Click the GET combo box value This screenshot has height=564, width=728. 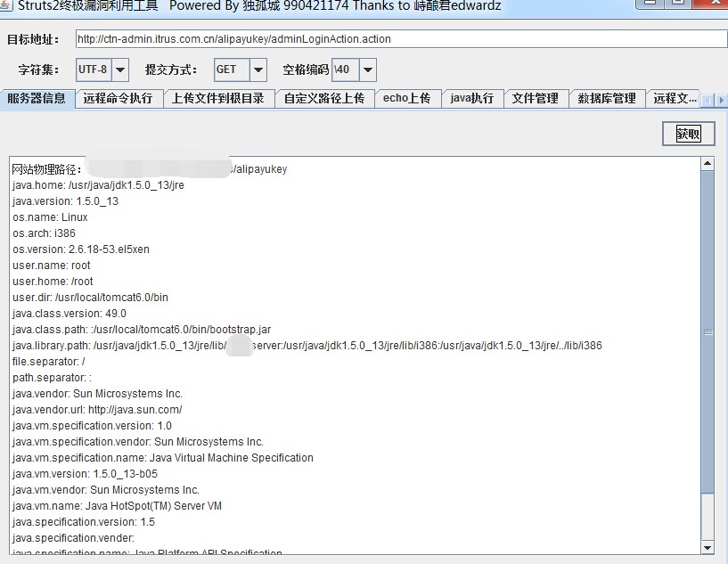(x=232, y=69)
